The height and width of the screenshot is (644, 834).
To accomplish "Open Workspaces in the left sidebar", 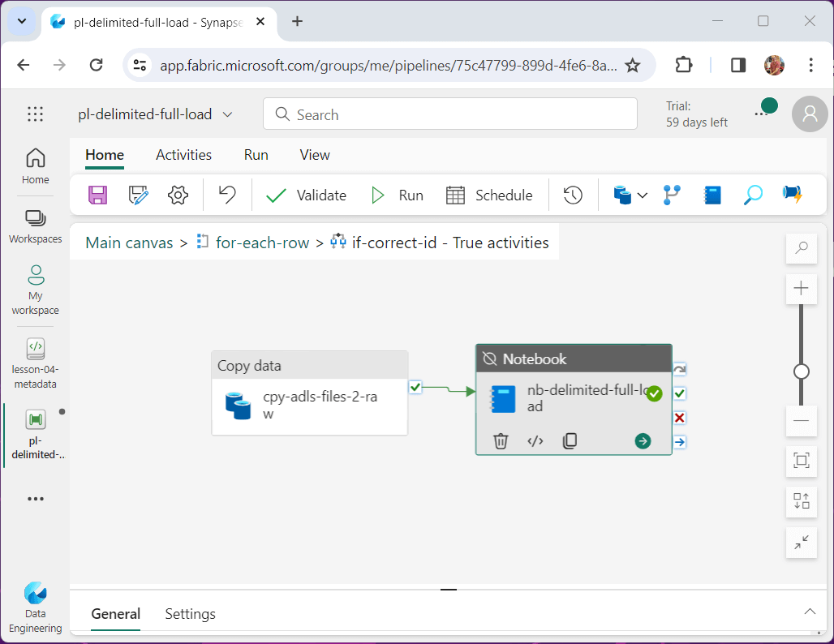I will (x=35, y=226).
